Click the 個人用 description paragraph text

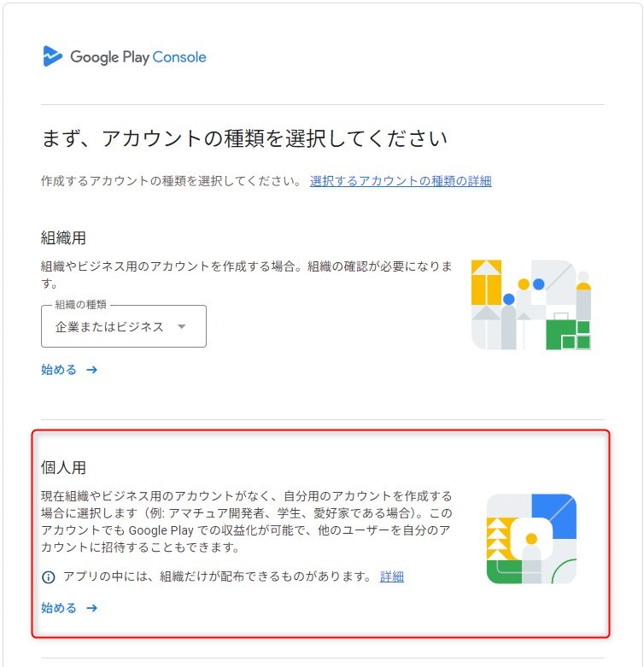pyautogui.click(x=246, y=521)
